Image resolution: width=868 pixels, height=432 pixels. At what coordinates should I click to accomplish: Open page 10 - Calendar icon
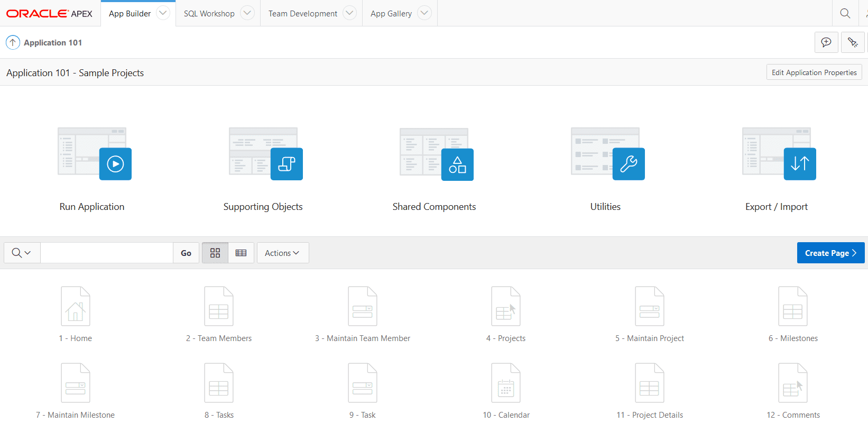pyautogui.click(x=506, y=383)
